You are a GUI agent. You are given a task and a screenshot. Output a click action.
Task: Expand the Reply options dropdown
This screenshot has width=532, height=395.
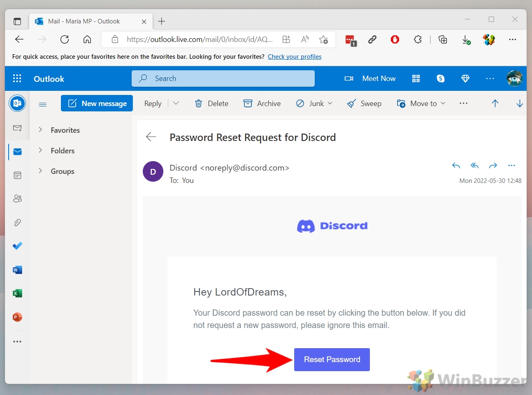pyautogui.click(x=176, y=103)
